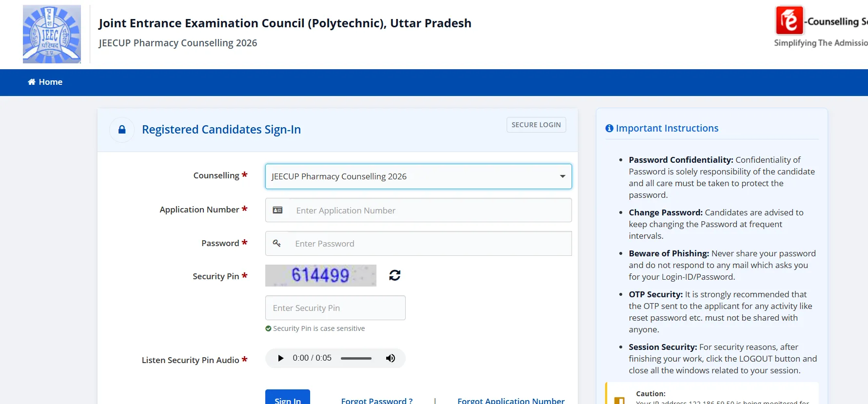Image resolution: width=868 pixels, height=404 pixels.
Task: Click the Joint Entrance Examination Council title
Action: pyautogui.click(x=285, y=23)
